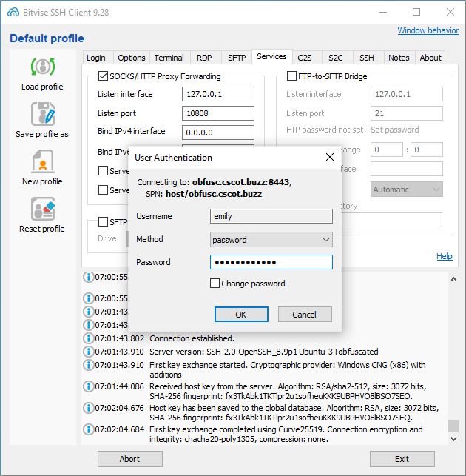Click the Bind IPv4 interface field 0.0.0.0

coord(217,133)
